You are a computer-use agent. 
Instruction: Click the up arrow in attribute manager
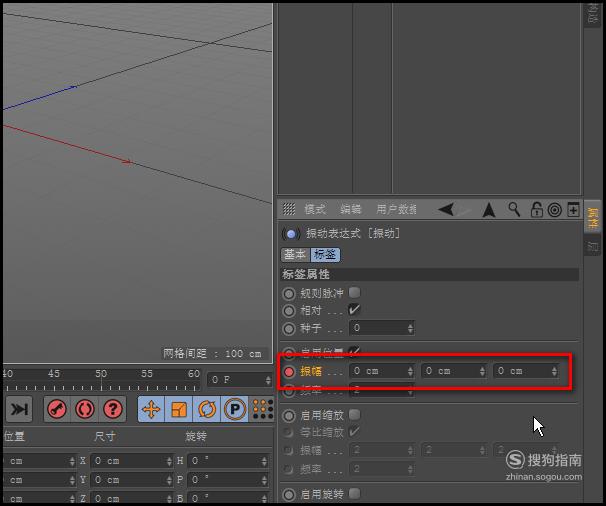pos(489,210)
